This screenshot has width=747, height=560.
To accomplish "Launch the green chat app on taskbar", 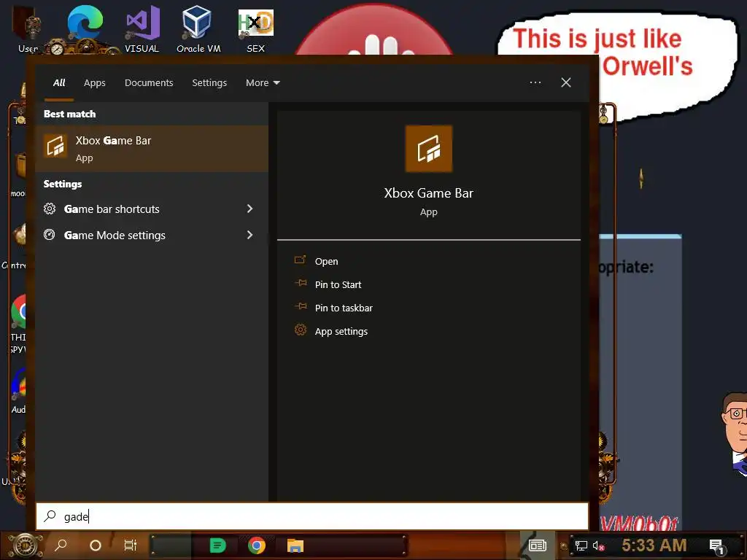I will pos(217,545).
